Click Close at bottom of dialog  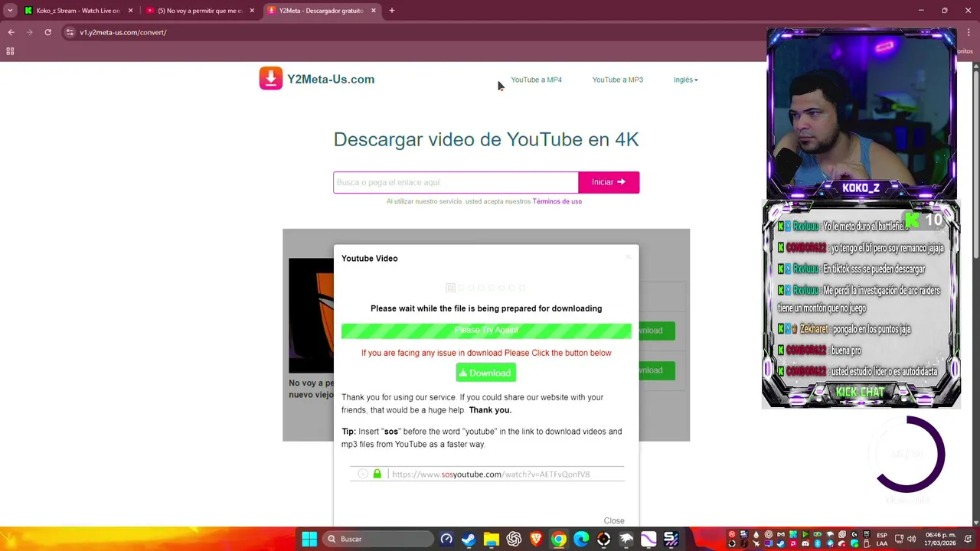coord(614,520)
